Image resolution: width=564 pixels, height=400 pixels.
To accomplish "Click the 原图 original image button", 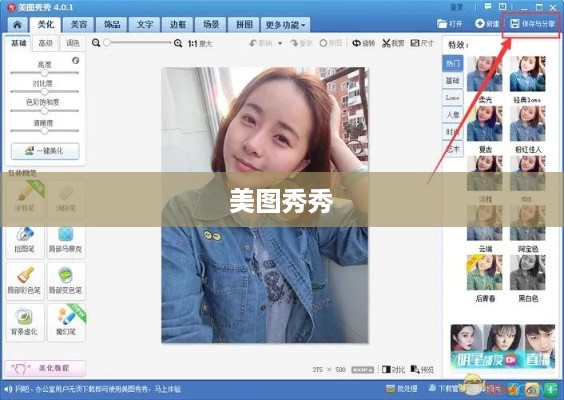I will pos(331,43).
